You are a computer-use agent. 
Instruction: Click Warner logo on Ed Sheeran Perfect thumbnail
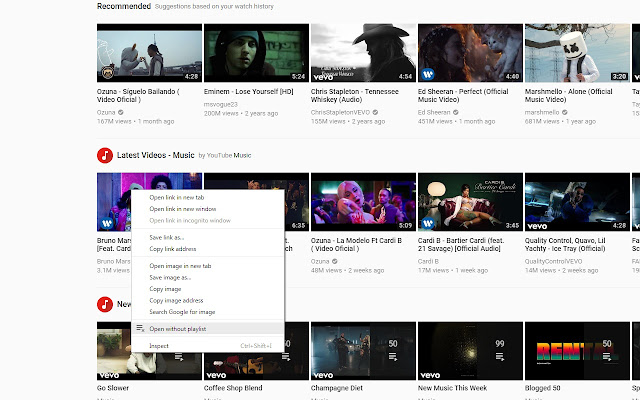(428, 75)
